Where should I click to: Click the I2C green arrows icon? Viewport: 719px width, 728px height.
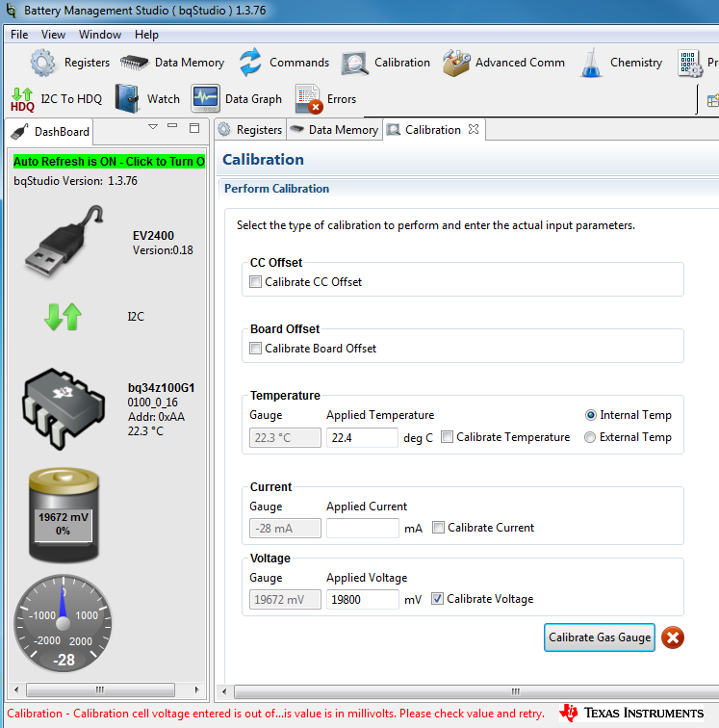(64, 317)
